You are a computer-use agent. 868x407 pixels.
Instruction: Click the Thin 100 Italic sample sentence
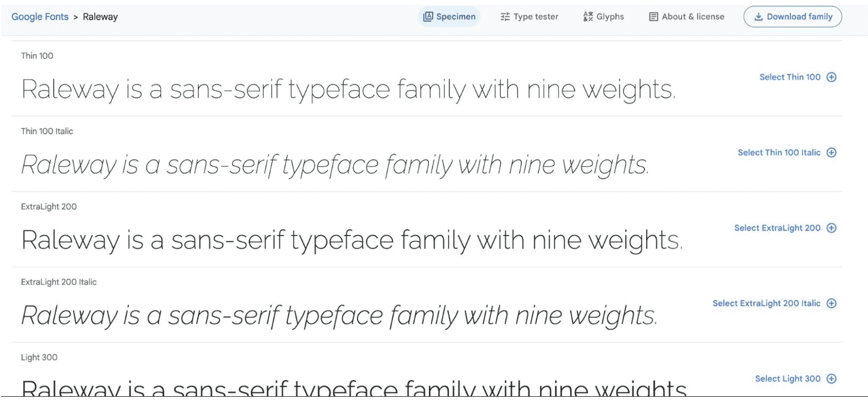coord(335,166)
